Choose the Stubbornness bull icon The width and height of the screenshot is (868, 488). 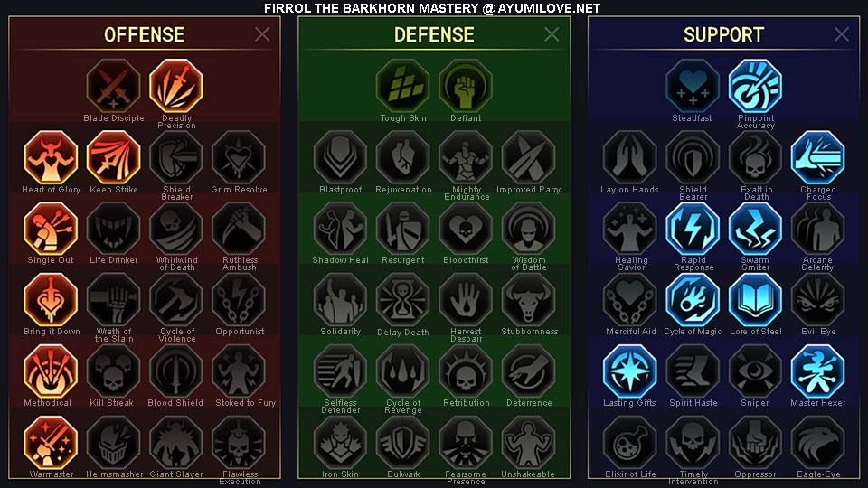pyautogui.click(x=528, y=300)
